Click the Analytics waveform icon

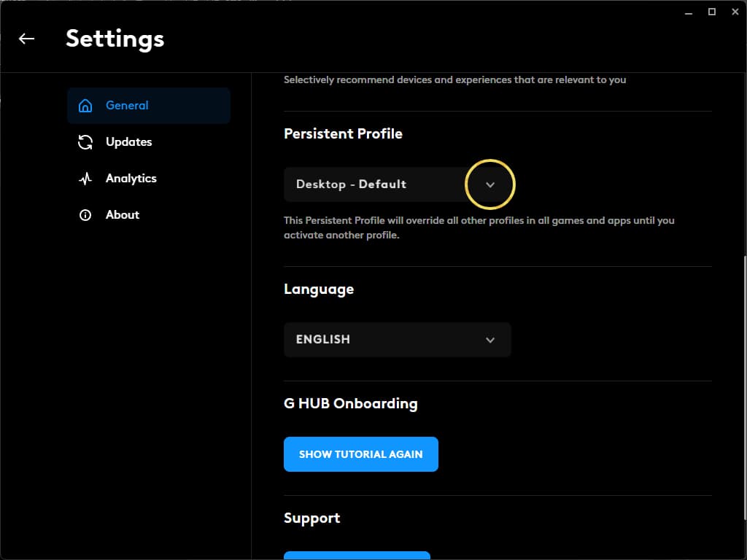[x=85, y=178]
